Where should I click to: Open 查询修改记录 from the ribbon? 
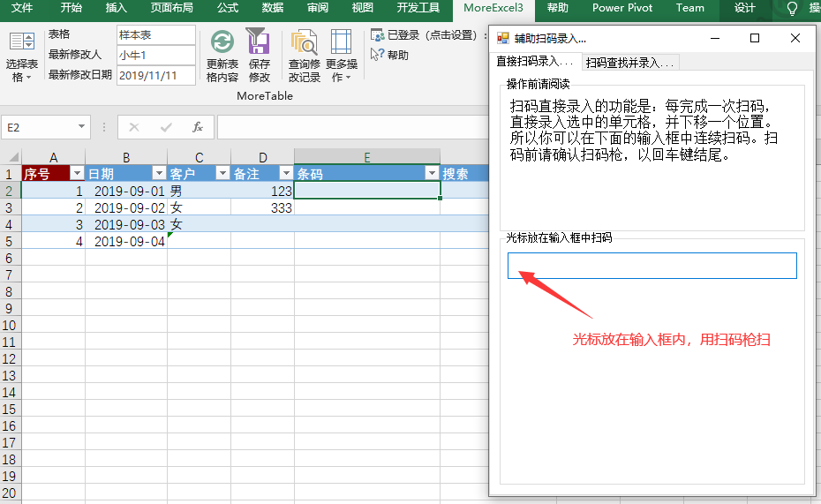click(305, 43)
